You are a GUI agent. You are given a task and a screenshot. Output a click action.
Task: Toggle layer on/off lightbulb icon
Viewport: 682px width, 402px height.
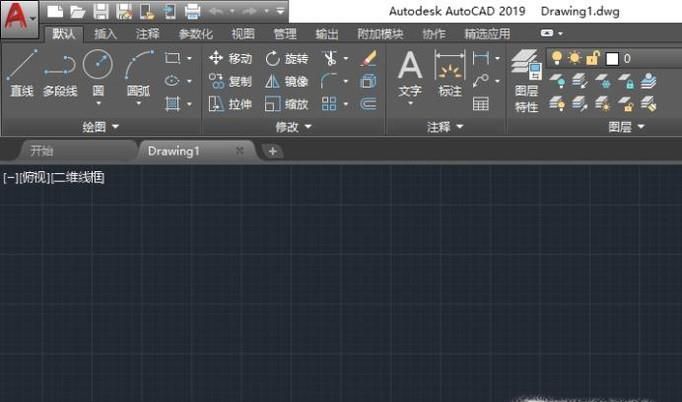pyautogui.click(x=557, y=59)
